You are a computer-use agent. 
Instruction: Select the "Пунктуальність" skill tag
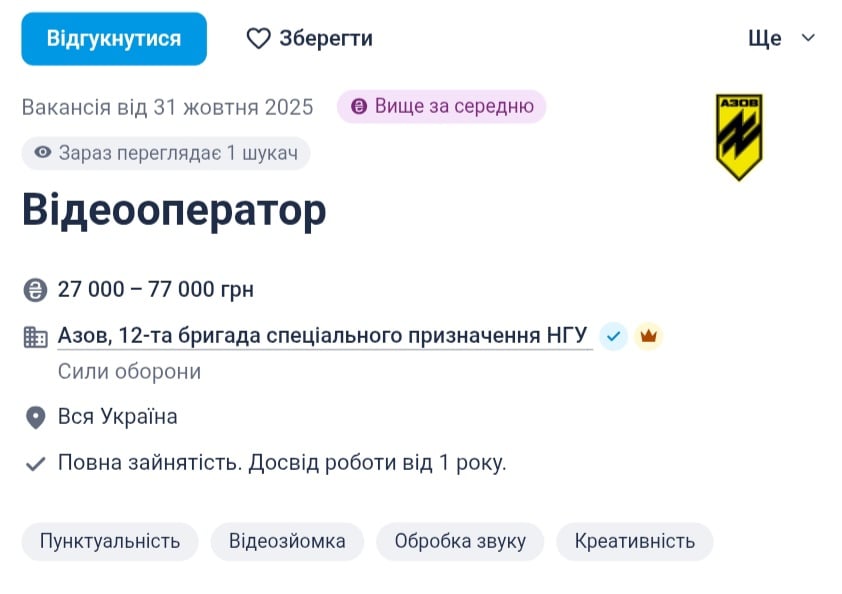(x=109, y=541)
